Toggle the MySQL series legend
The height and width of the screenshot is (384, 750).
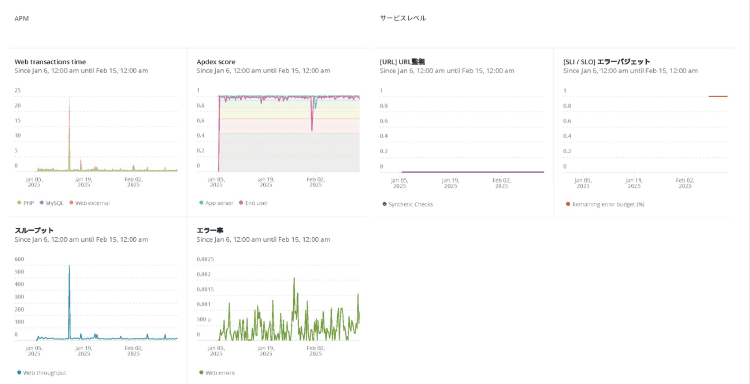[51, 203]
